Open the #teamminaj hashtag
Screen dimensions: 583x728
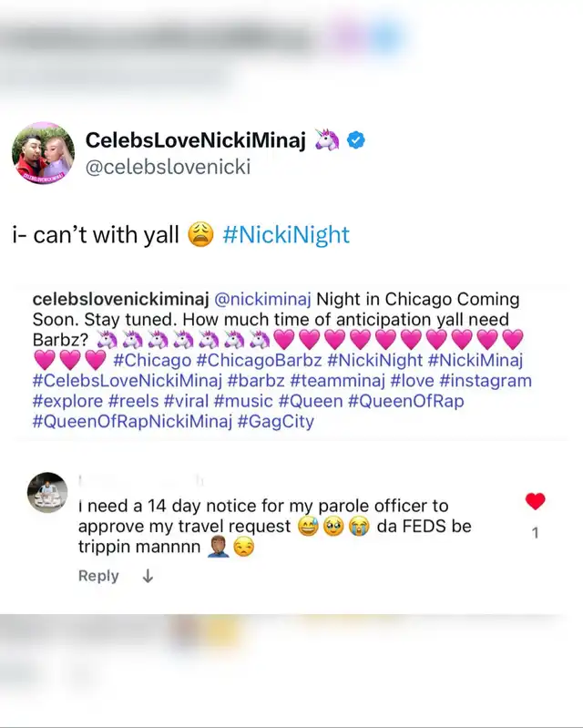pyautogui.click(x=337, y=381)
